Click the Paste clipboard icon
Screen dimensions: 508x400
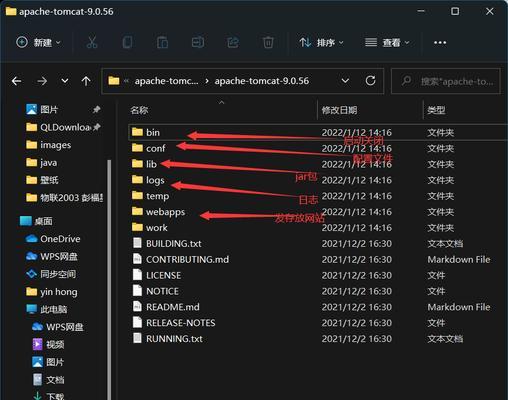click(x=162, y=42)
